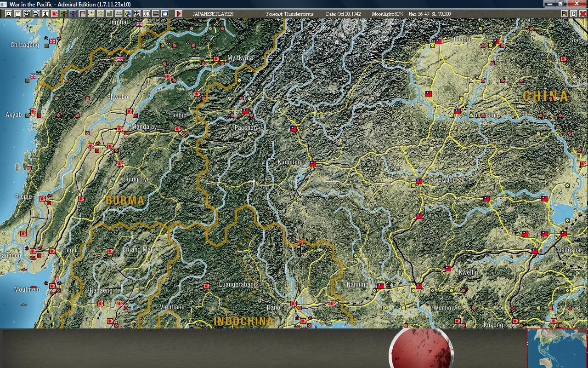Click the earth globe toolbar icon
The image size is (588, 368).
pos(128,14)
